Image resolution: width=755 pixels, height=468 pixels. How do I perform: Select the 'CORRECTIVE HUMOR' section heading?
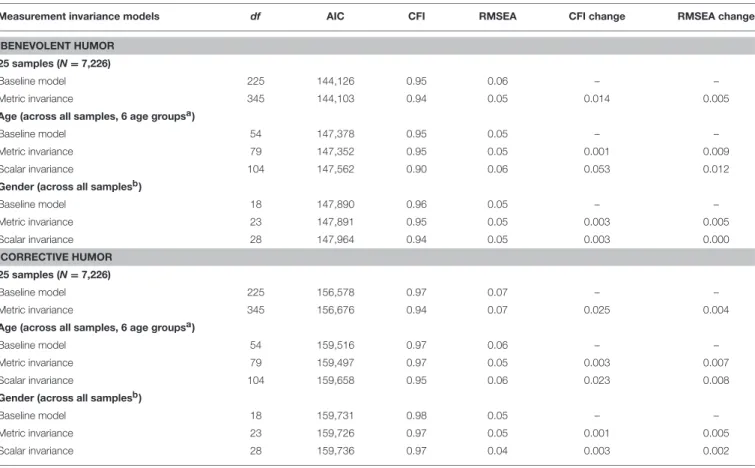56,257
